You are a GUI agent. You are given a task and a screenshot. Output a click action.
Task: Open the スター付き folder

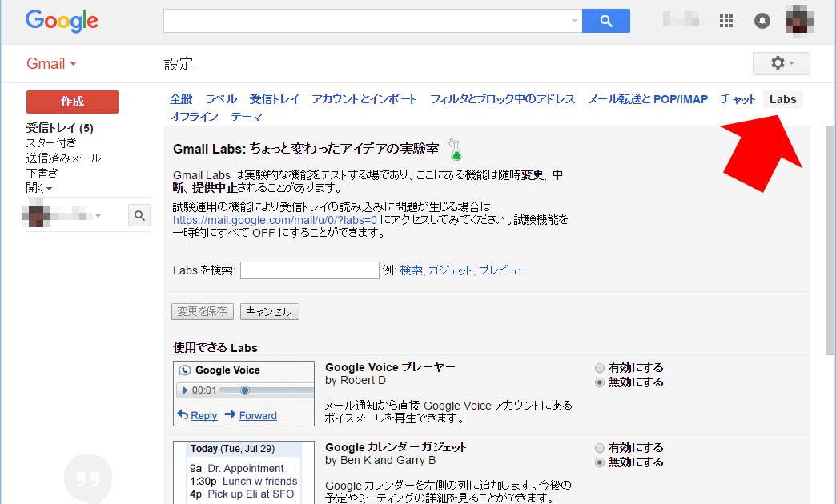tap(51, 142)
